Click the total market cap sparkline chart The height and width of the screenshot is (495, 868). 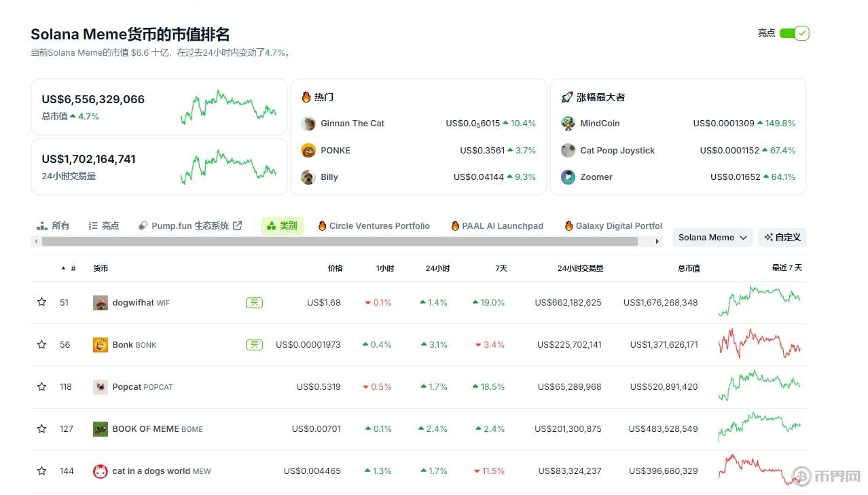228,107
